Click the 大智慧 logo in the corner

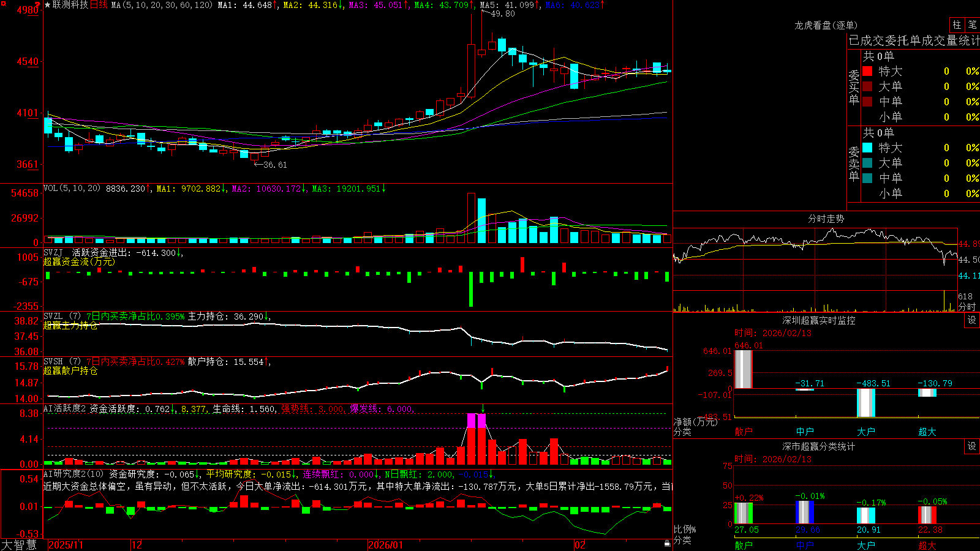point(18,545)
